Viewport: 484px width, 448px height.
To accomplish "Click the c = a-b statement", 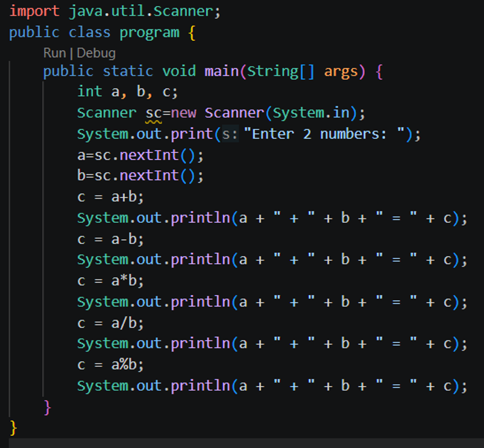I will 110,239.
